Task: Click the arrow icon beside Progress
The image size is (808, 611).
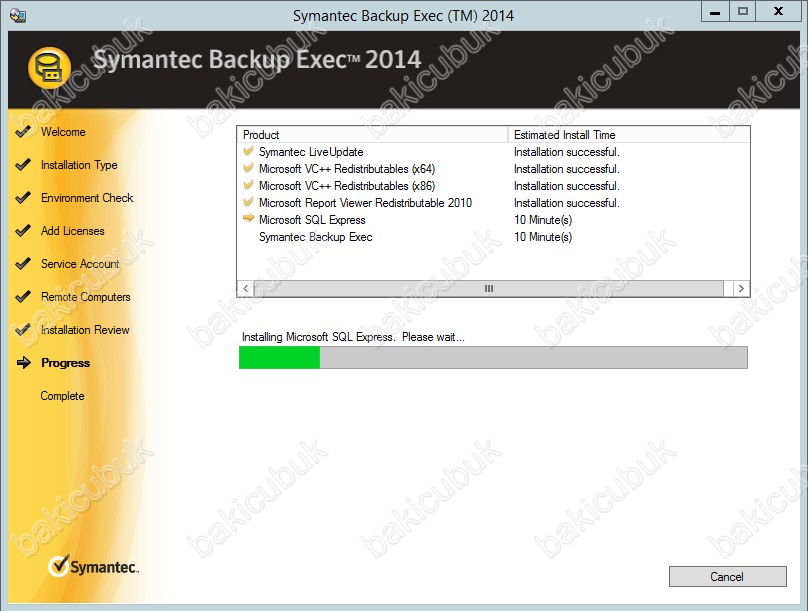Action: [24, 363]
